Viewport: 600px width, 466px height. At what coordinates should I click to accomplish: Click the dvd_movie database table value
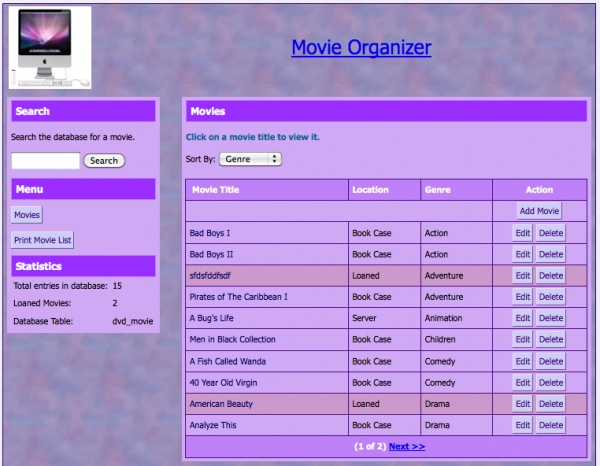(132, 321)
